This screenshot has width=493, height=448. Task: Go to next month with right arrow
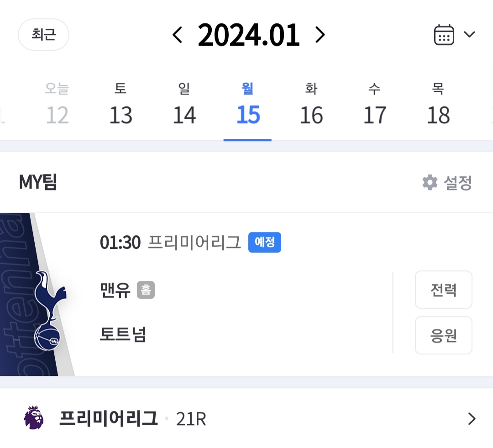(320, 35)
